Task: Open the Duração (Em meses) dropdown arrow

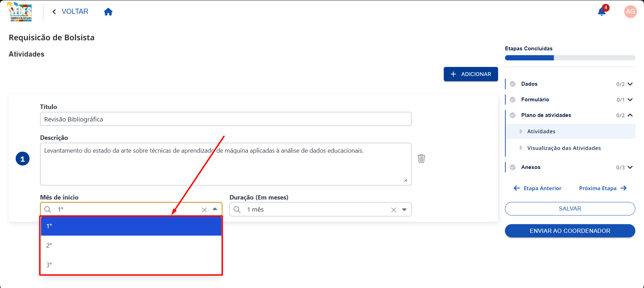Action: pyautogui.click(x=404, y=210)
